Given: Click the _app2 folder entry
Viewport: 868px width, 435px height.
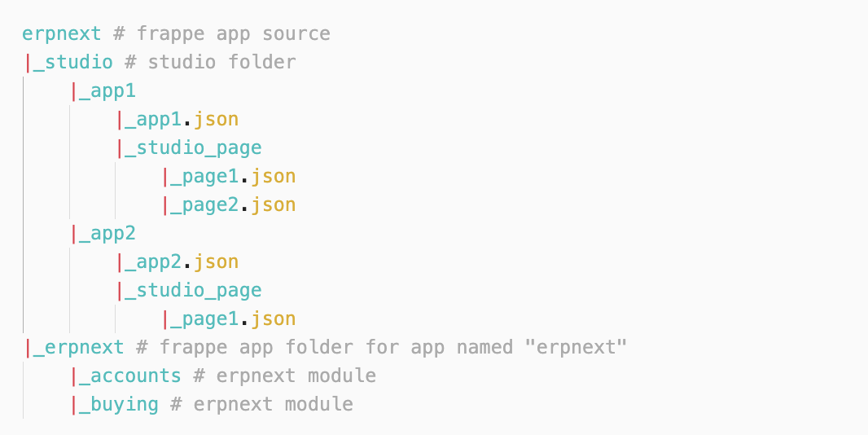Looking at the screenshot, I should coord(107,233).
